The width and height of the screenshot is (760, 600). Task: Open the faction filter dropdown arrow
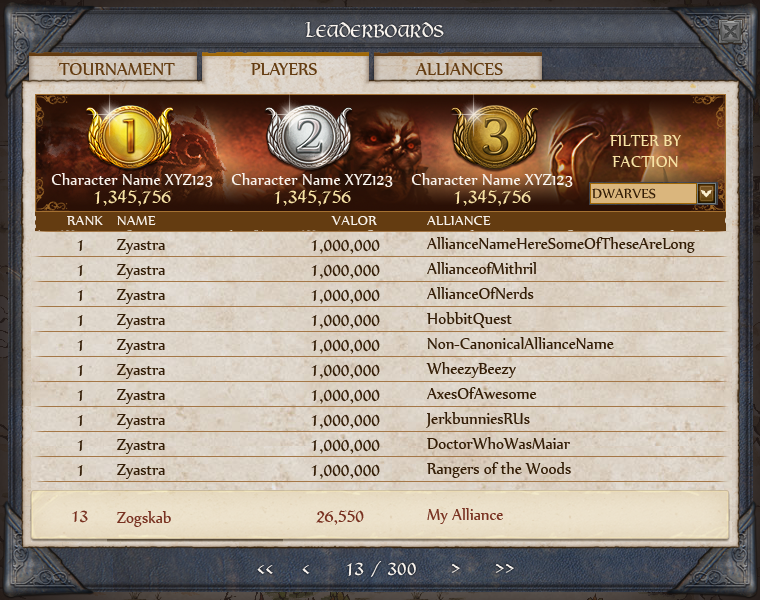pyautogui.click(x=706, y=193)
